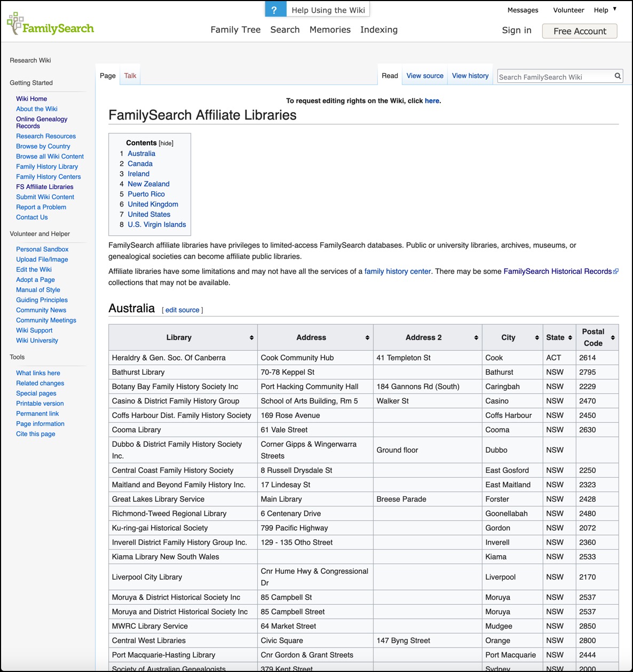This screenshot has height=672, width=633.
Task: Open the View source tab
Action: pos(425,76)
